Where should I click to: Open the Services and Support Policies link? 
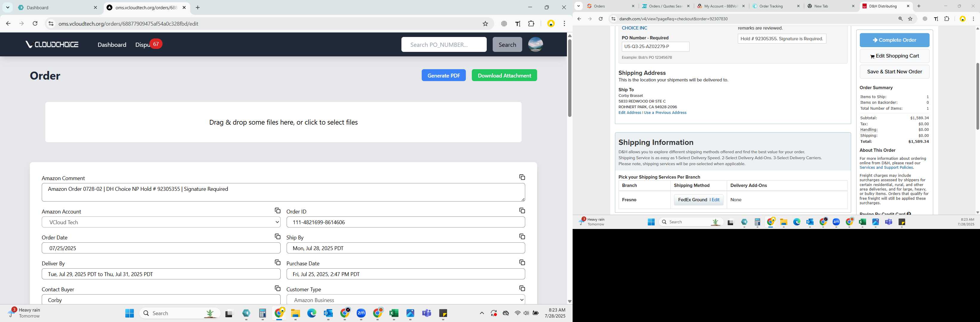pyautogui.click(x=886, y=168)
